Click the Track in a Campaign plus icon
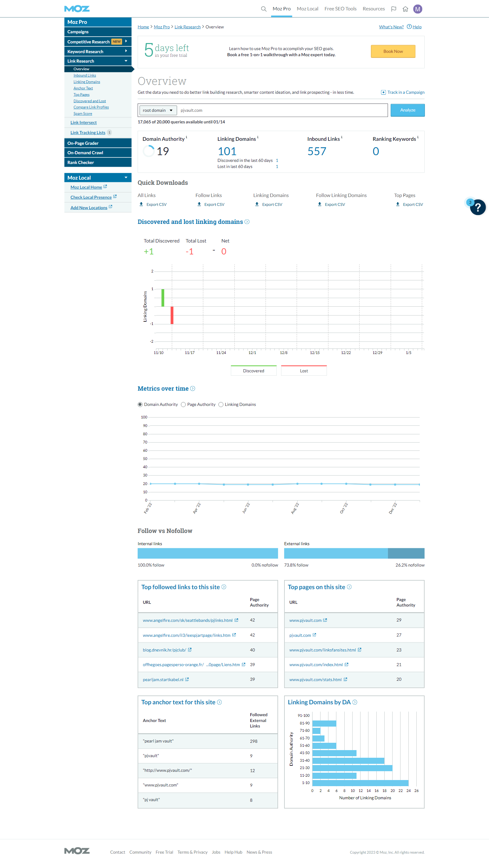The width and height of the screenshot is (489, 868). coord(383,92)
